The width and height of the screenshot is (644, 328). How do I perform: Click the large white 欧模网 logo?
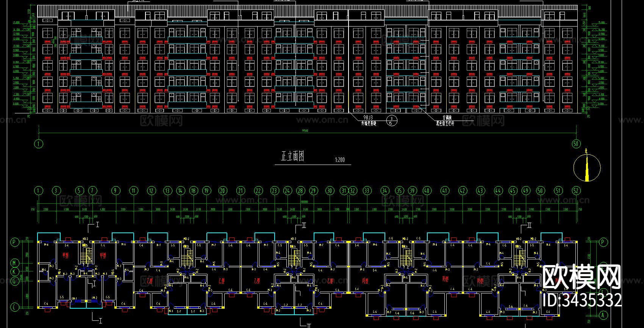coord(582,277)
